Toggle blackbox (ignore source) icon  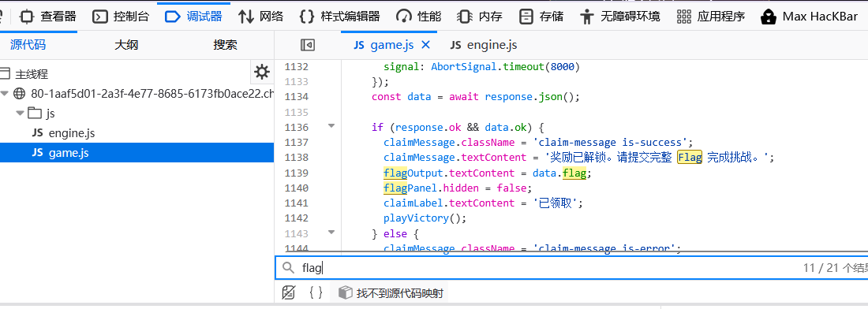coord(288,292)
